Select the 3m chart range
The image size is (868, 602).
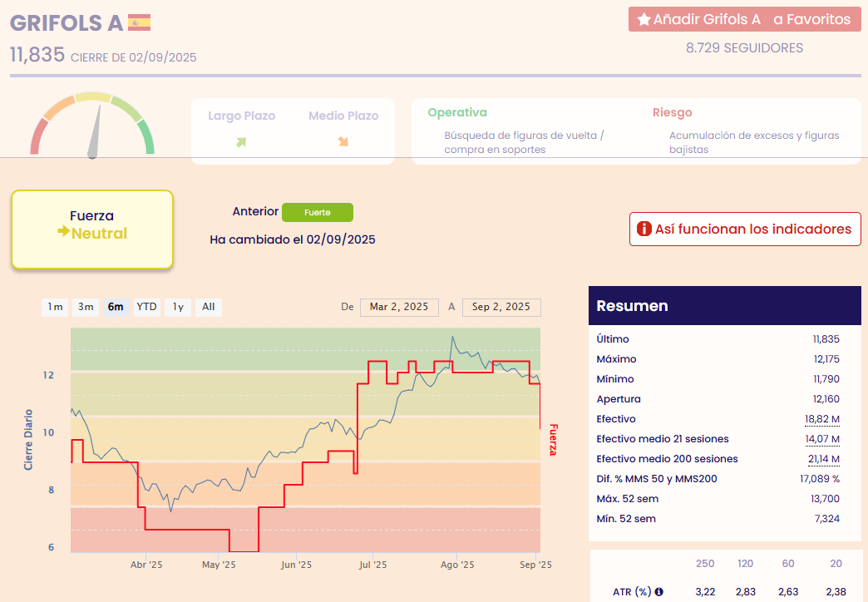click(86, 307)
